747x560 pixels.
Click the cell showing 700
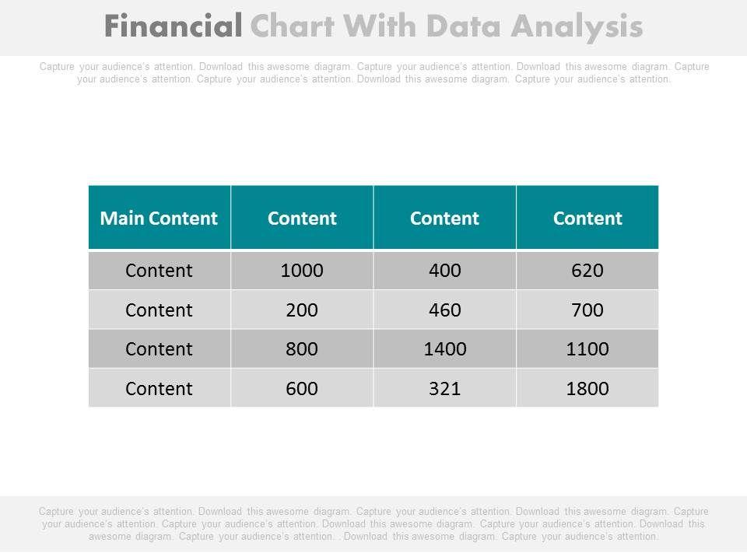click(x=587, y=310)
